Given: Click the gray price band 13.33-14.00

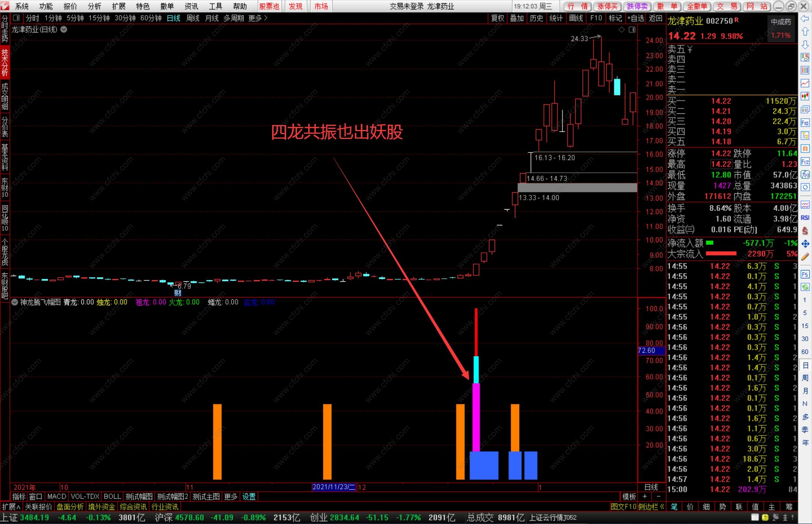Looking at the screenshot, I should click(577, 187).
